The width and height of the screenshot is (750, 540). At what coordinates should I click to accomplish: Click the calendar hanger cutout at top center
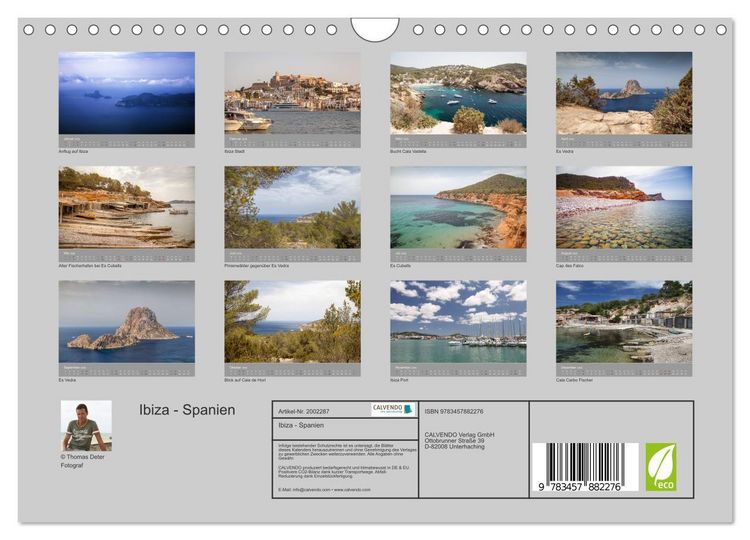[375, 29]
